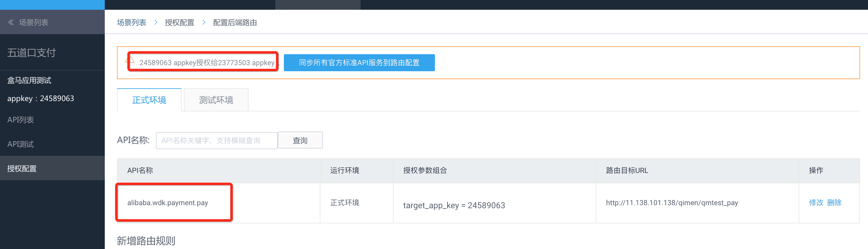Click the qimen/qmtest_pay route URL cell
This screenshot has height=249, width=868.
point(672,202)
